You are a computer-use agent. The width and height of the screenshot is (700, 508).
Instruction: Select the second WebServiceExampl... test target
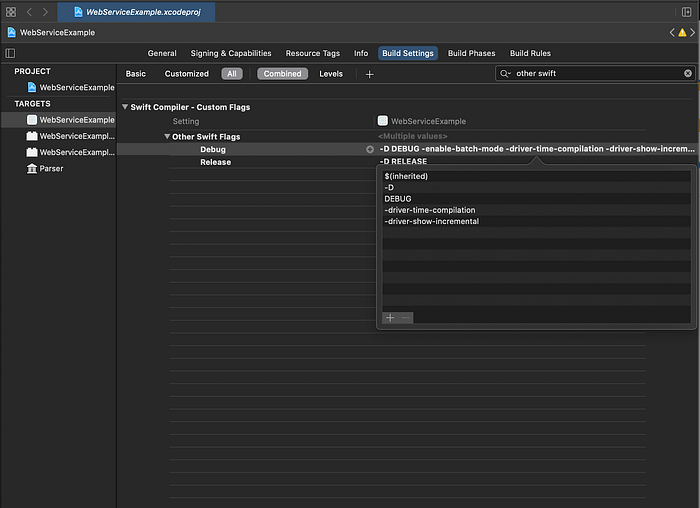point(70,152)
